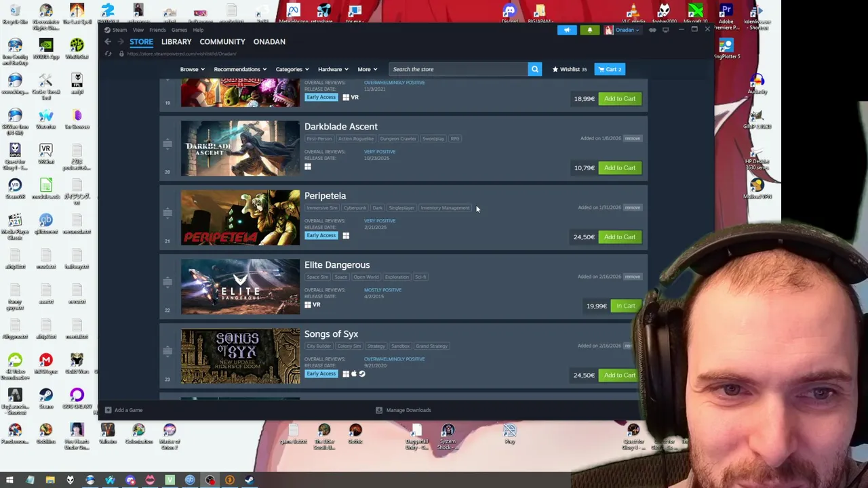The height and width of the screenshot is (488, 868).
Task: Grab the reorder handle for Darkblade Ascent
Action: 167,144
